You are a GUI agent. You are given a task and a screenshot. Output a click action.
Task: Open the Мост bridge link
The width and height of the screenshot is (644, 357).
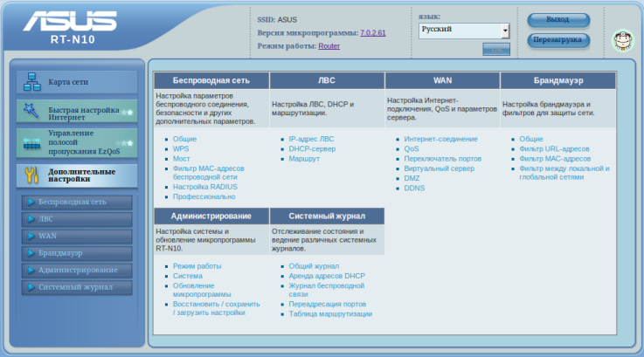[181, 159]
